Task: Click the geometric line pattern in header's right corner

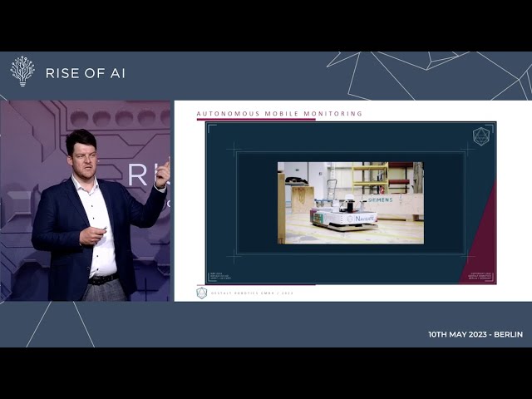Action: click(x=432, y=75)
